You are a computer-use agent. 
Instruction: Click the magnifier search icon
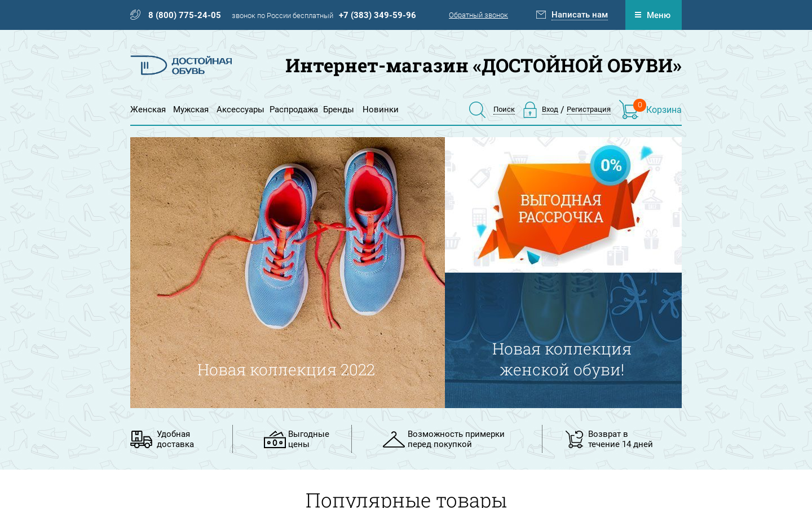click(x=477, y=110)
